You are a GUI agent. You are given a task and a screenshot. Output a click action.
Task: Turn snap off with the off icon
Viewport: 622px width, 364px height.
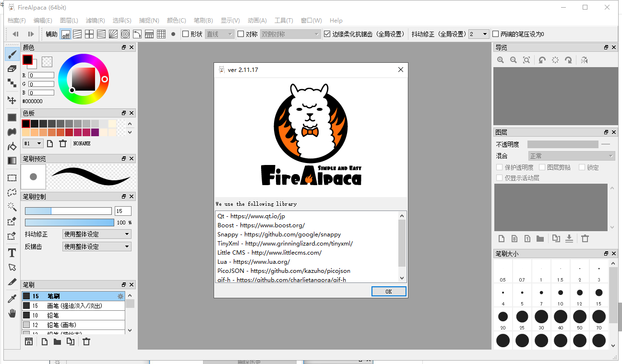pos(65,34)
